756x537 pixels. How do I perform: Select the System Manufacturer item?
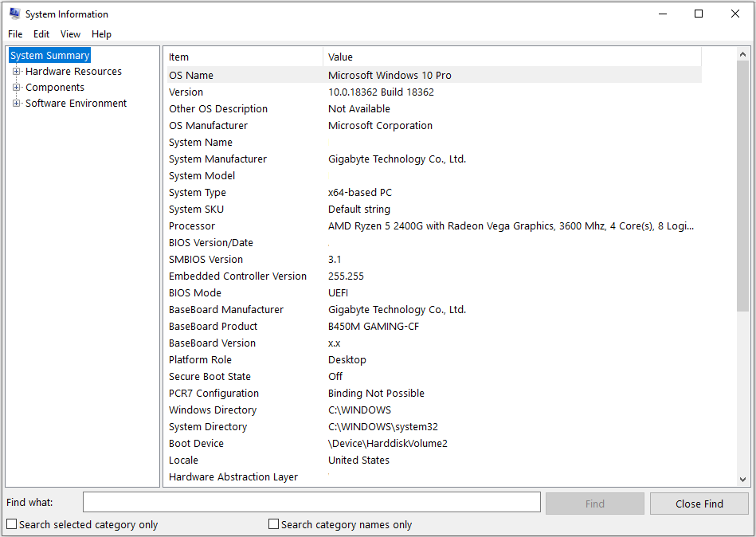pos(218,159)
